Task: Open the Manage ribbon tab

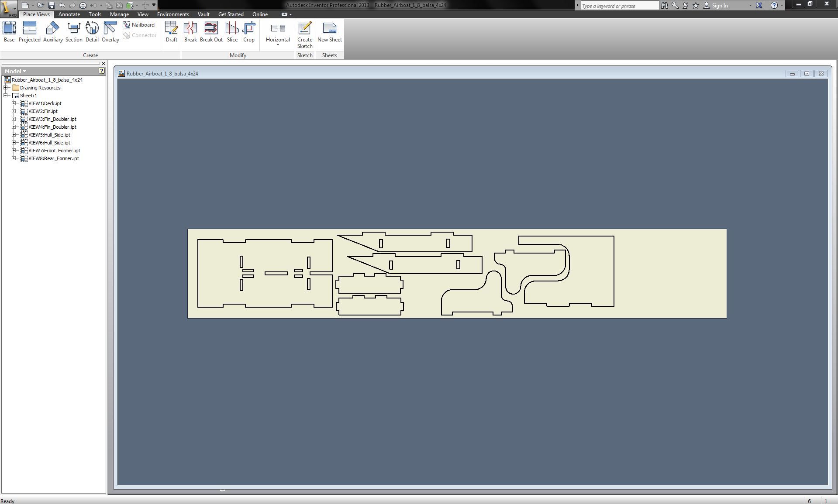Action: pyautogui.click(x=119, y=14)
